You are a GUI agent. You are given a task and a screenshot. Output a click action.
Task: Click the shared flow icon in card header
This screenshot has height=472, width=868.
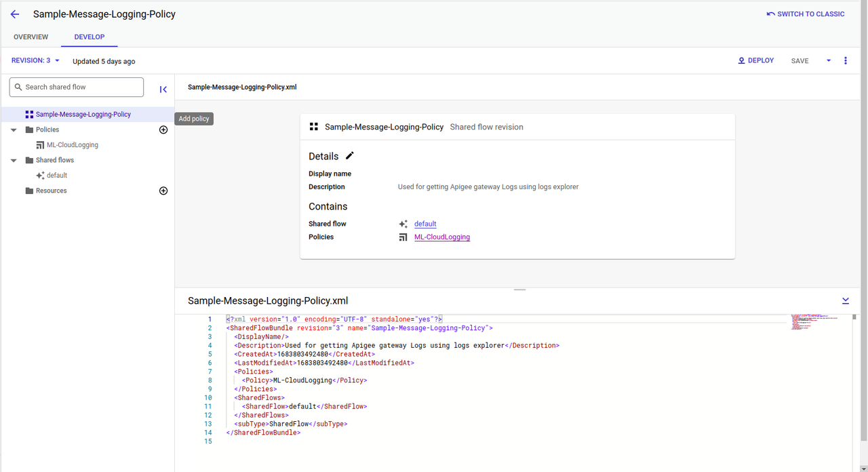(314, 127)
